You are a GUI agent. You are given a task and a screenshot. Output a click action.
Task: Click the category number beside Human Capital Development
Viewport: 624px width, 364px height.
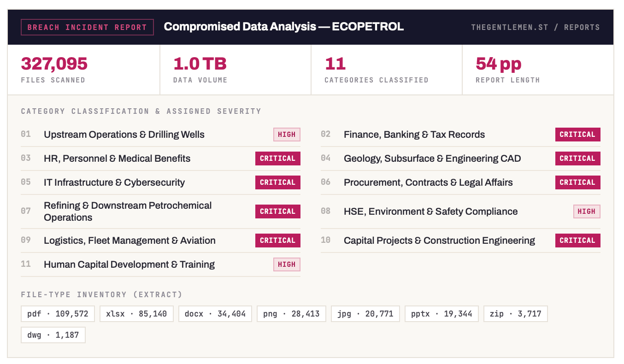[x=26, y=264]
